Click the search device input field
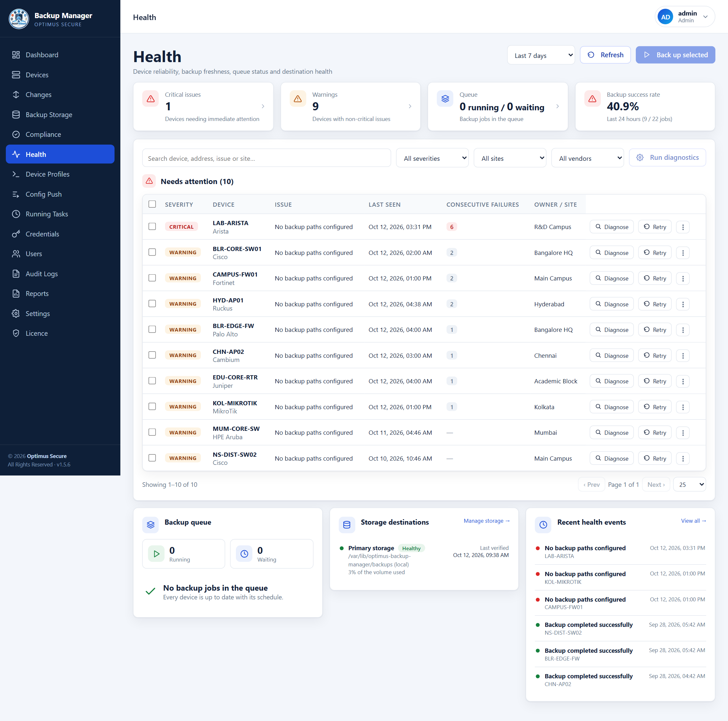This screenshot has height=721, width=728. [266, 158]
